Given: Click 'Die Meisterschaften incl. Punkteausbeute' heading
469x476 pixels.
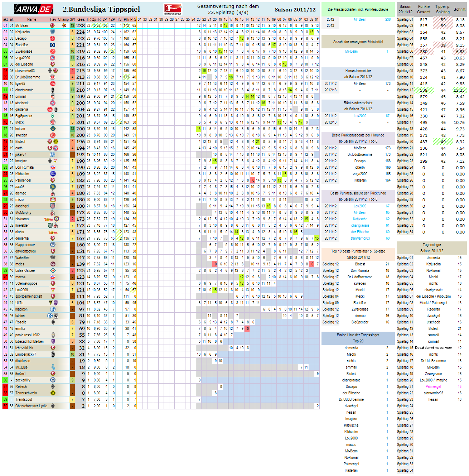Looking at the screenshot, I should point(358,9).
